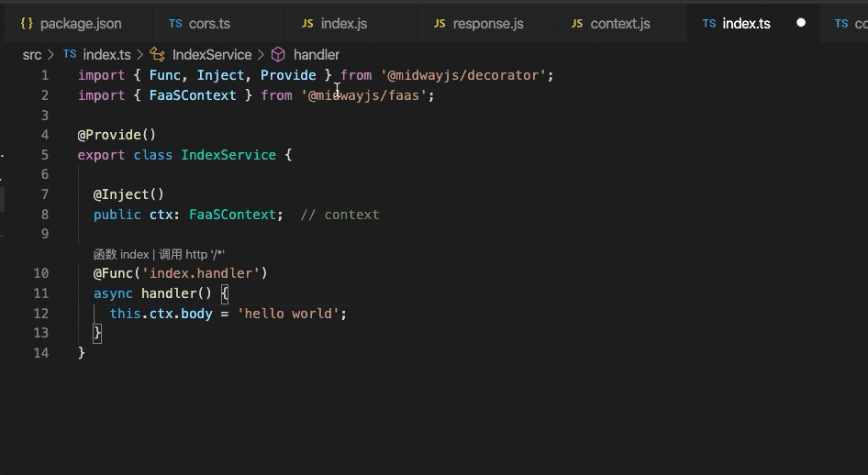Image resolution: width=868 pixels, height=475 pixels.
Task: Click the highlighted closing brace on line 13
Action: coord(97,333)
